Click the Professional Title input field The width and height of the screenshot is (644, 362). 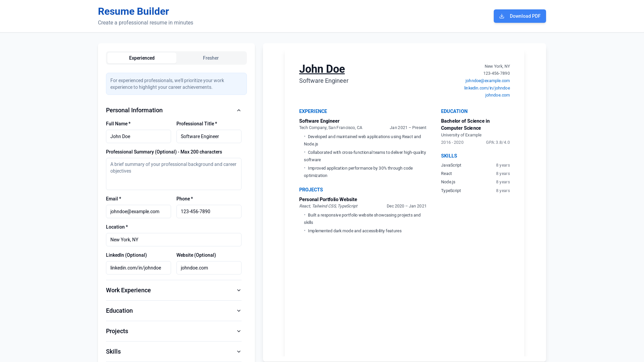tap(209, 136)
